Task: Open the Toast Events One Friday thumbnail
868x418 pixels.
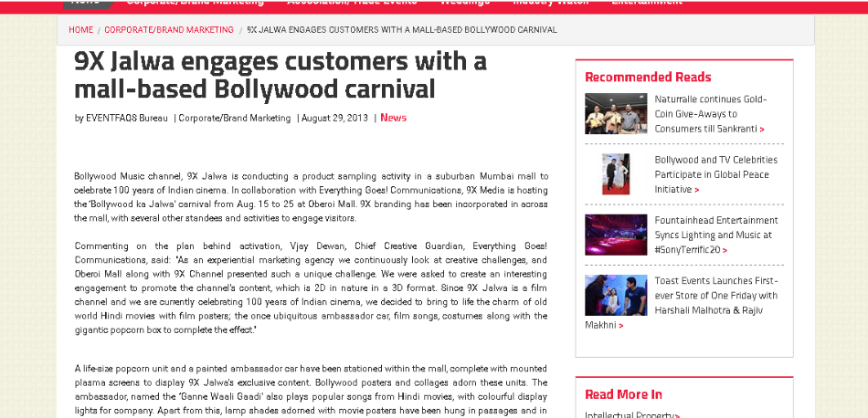Action: click(616, 295)
